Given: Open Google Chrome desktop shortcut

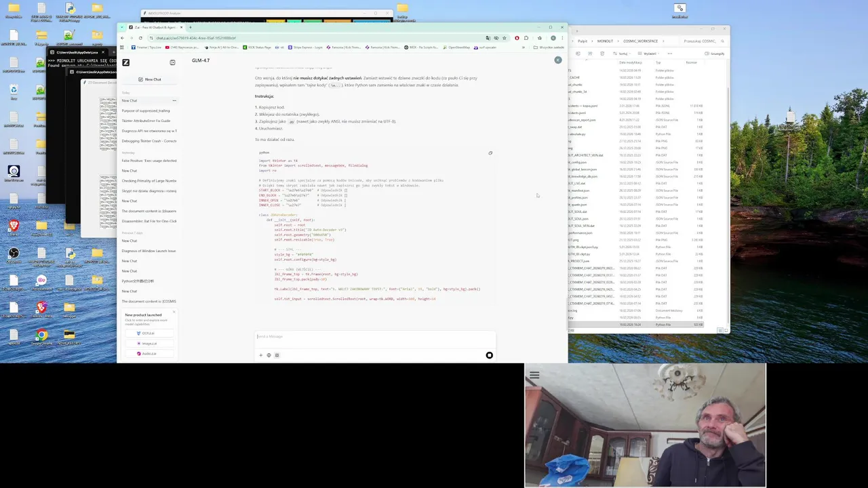Looking at the screenshot, I should [x=42, y=337].
